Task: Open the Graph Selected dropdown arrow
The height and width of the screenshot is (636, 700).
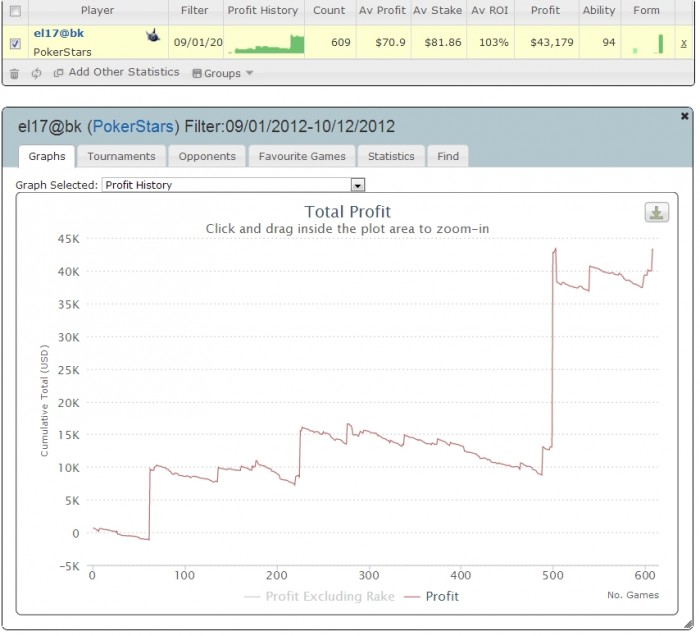Action: coord(358,185)
